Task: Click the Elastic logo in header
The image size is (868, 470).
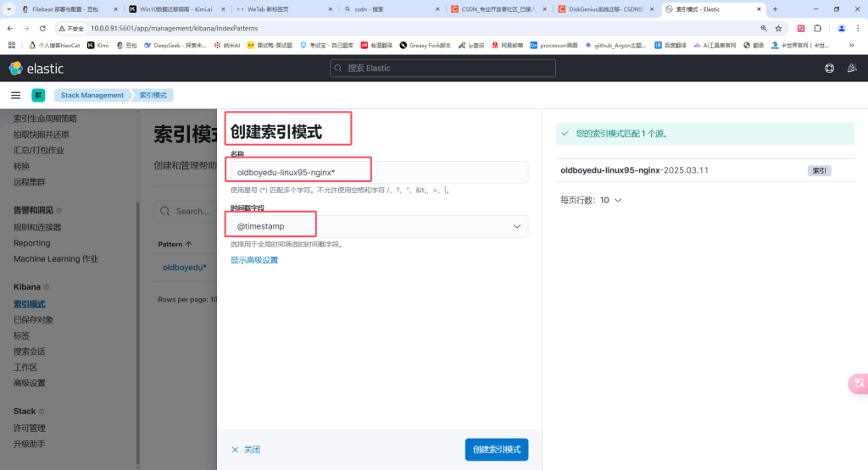Action: [36, 69]
